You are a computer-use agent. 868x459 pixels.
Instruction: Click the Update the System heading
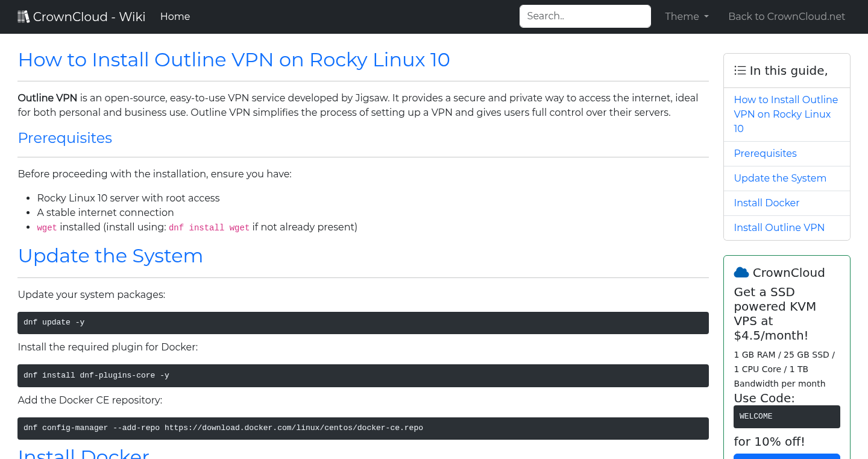pyautogui.click(x=110, y=256)
